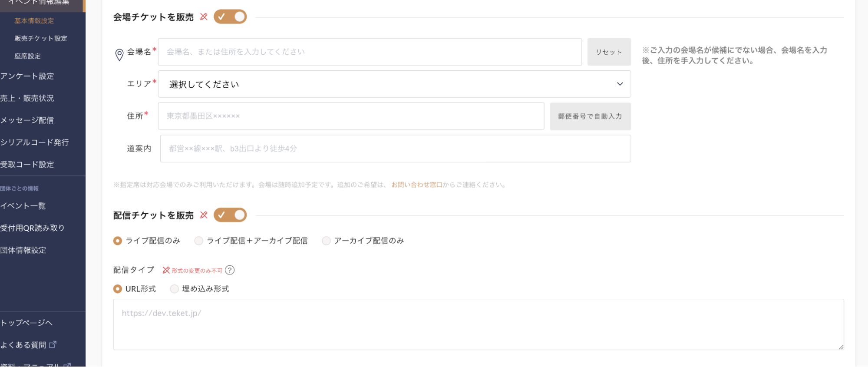Open 受付用QR読み取り menu item

[x=32, y=228]
